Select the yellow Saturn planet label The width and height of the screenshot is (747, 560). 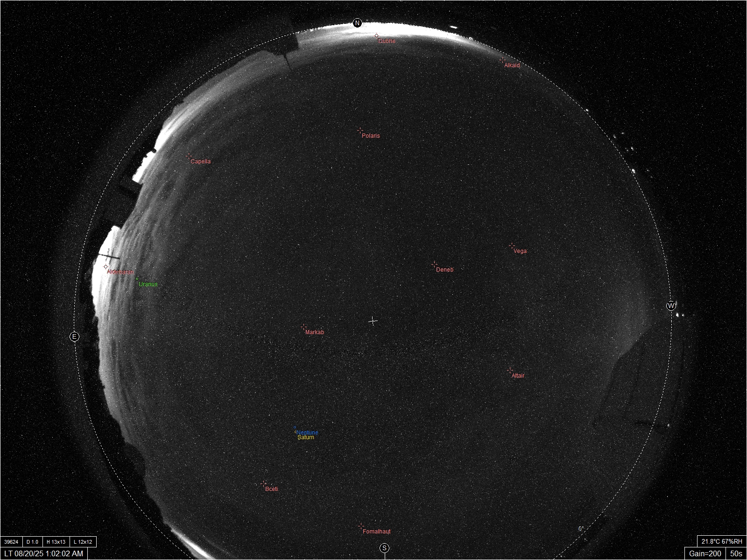pyautogui.click(x=306, y=438)
